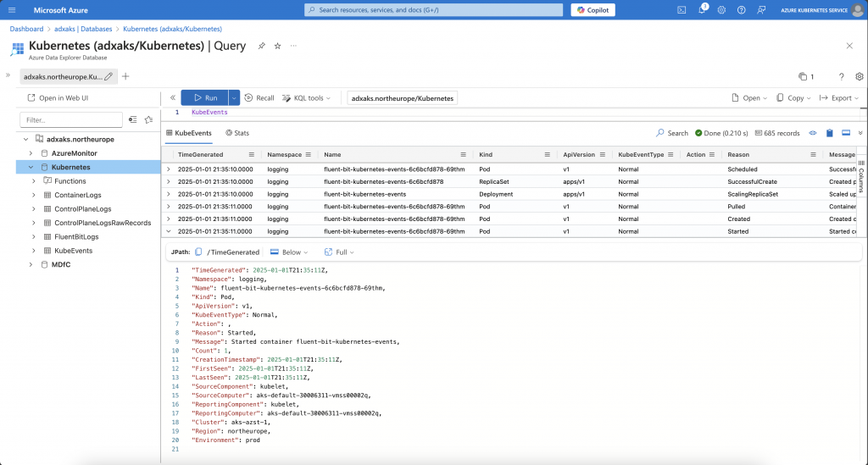Rename the query tab with pencil icon
The width and height of the screenshot is (868, 465).
pos(108,77)
